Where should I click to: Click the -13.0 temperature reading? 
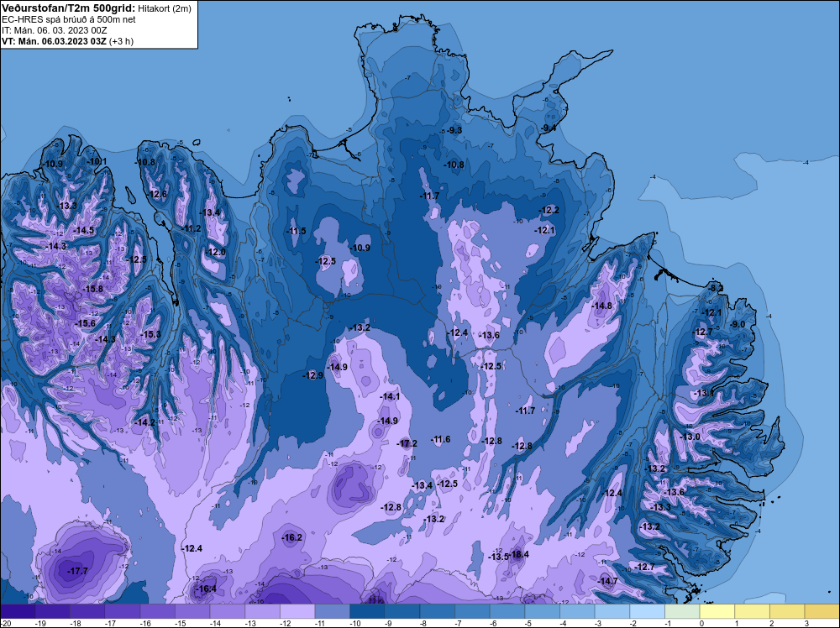pos(690,437)
